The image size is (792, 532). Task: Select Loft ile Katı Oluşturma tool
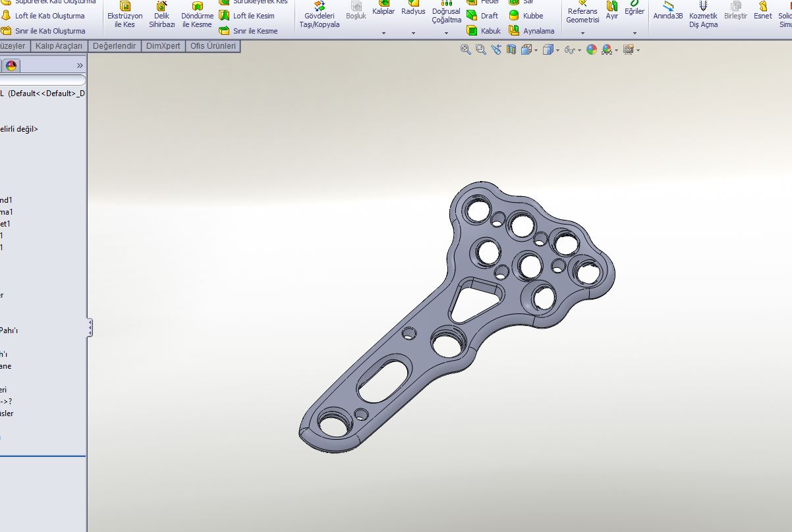pos(43,16)
